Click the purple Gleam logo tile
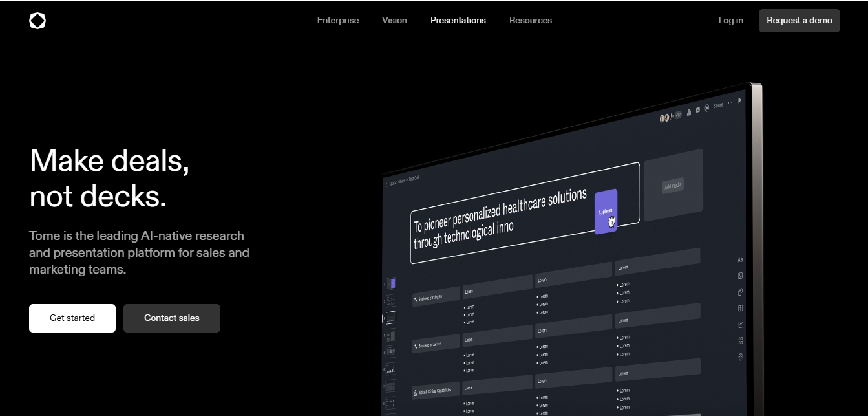Viewport: 868px width, 416px height. tap(606, 211)
